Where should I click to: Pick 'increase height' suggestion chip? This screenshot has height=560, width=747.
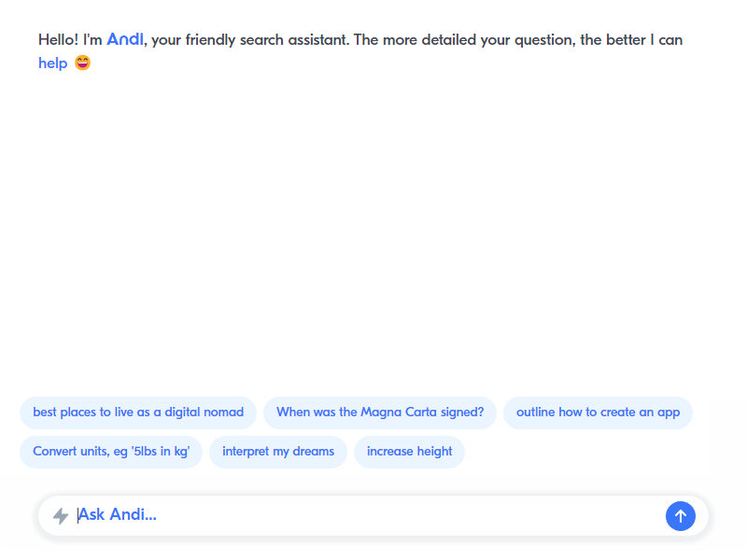[x=409, y=452]
